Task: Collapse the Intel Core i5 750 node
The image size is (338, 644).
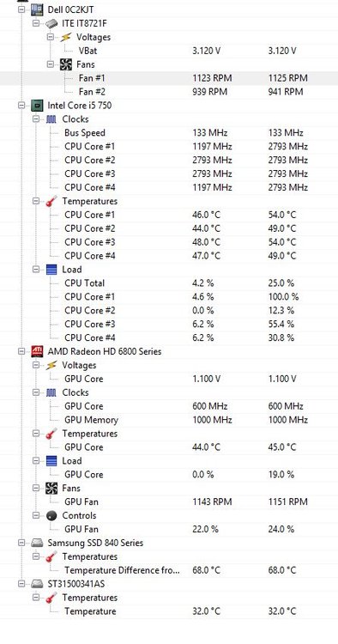Action: (x=21, y=105)
